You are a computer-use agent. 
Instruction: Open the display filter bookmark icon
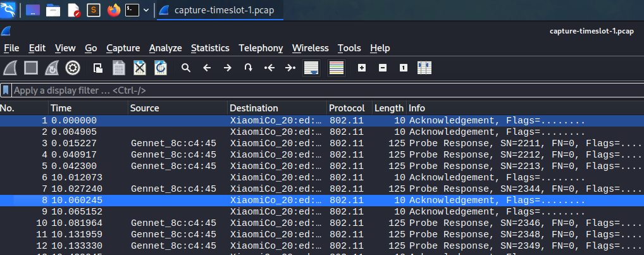point(6,90)
